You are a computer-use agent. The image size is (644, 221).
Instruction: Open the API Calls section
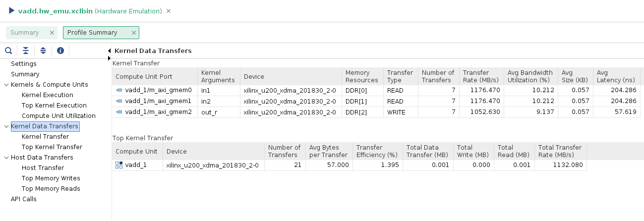pos(24,199)
